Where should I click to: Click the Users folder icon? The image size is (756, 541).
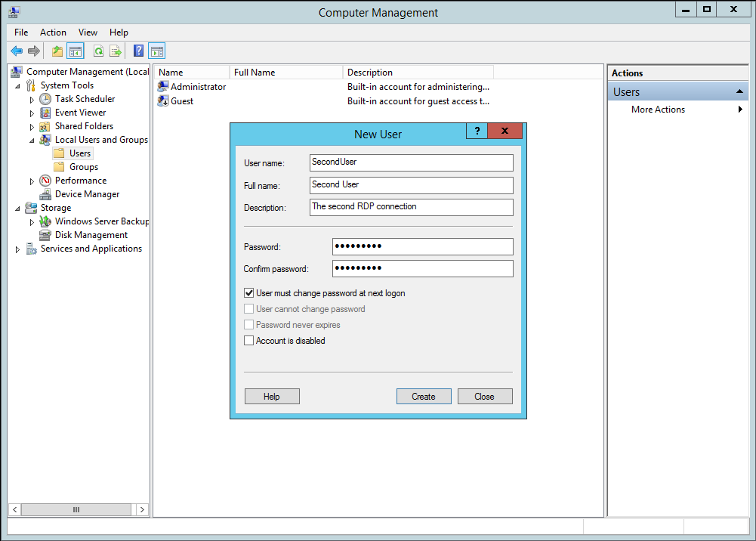59,153
